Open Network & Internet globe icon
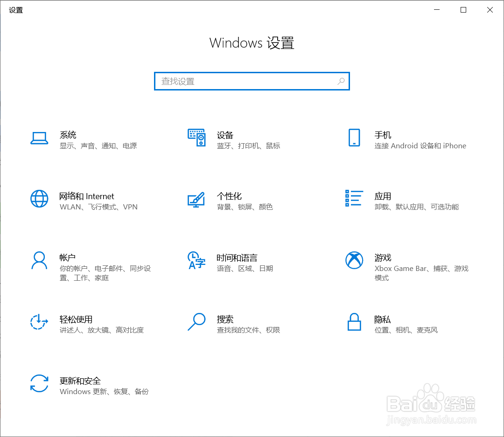 pyautogui.click(x=39, y=199)
